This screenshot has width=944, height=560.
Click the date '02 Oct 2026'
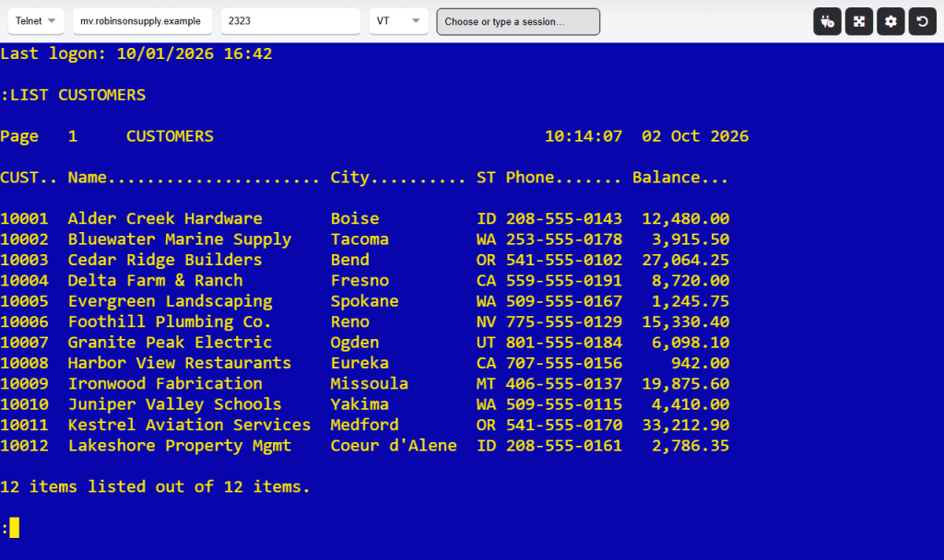695,136
